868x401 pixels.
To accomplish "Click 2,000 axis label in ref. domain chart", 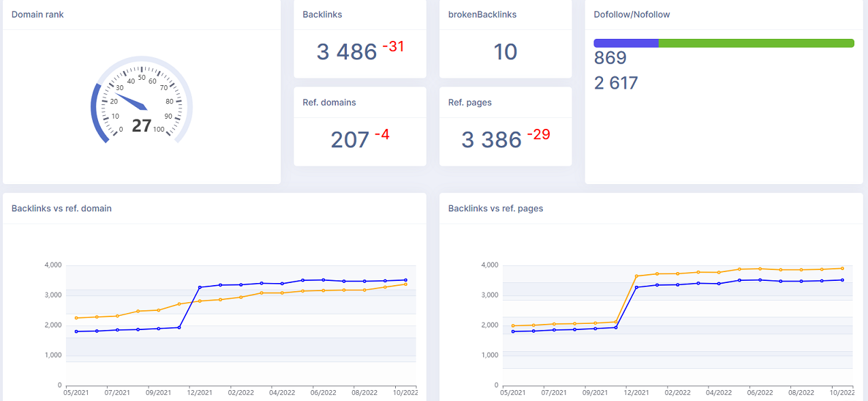I will (52, 325).
